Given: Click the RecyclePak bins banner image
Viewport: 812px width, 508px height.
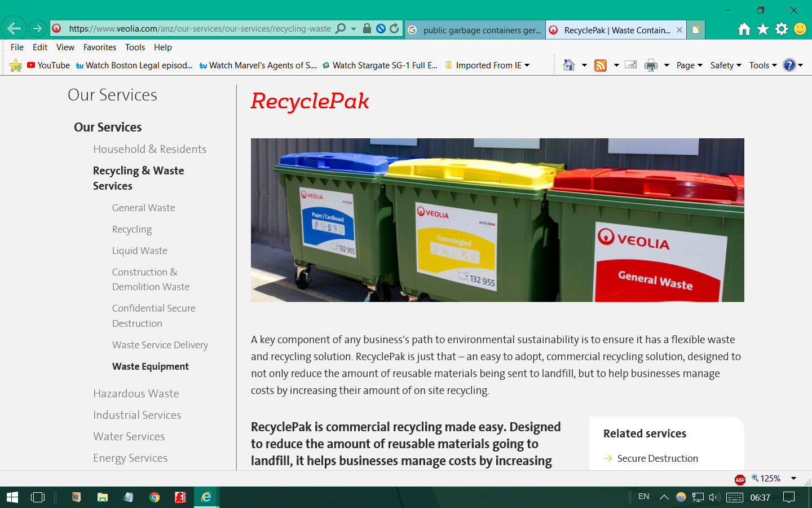Looking at the screenshot, I should [497, 220].
